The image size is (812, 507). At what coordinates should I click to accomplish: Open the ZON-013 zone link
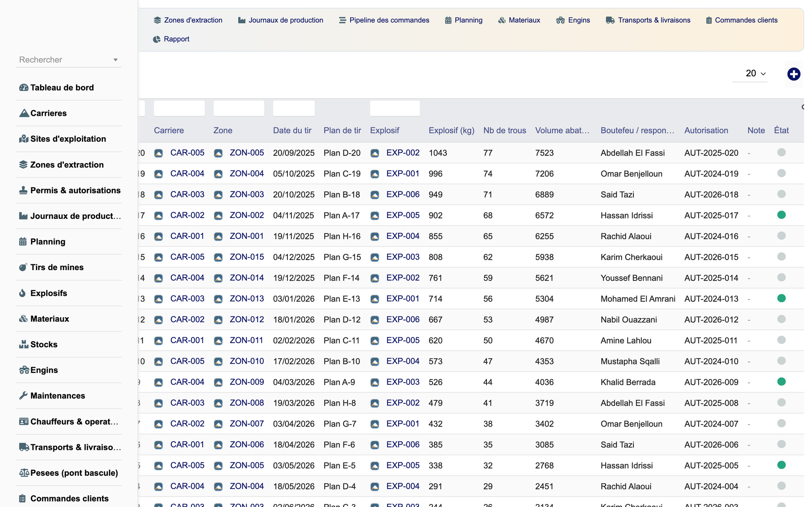pos(247,299)
